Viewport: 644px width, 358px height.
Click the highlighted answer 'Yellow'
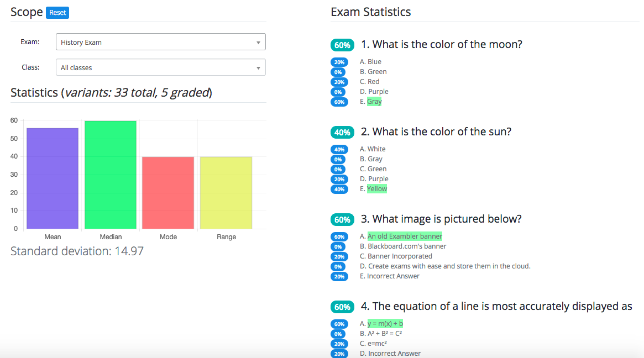(x=377, y=189)
